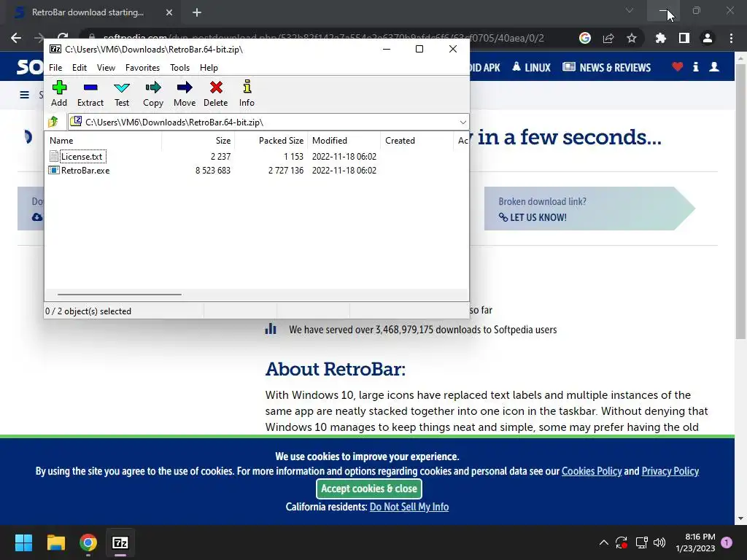The width and height of the screenshot is (747, 560).
Task: Go up one folder level in 7-Zip
Action: 53,122
